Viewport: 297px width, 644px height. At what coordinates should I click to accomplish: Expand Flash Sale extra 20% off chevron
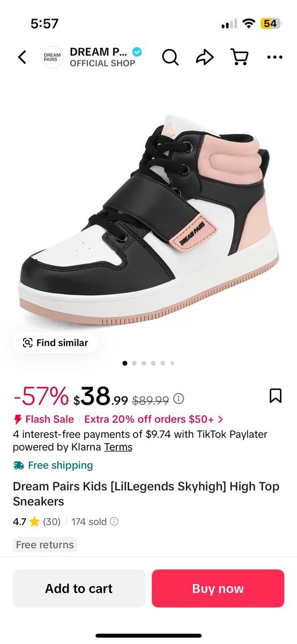220,419
